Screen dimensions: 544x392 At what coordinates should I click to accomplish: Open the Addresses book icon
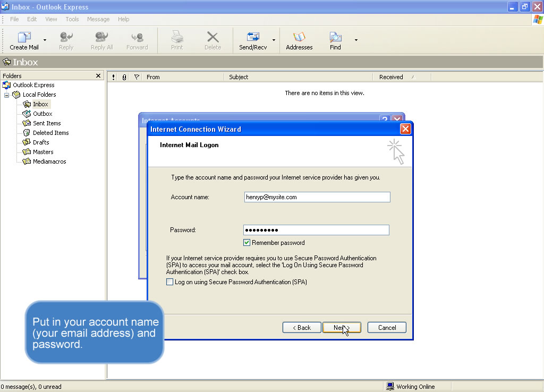299,38
